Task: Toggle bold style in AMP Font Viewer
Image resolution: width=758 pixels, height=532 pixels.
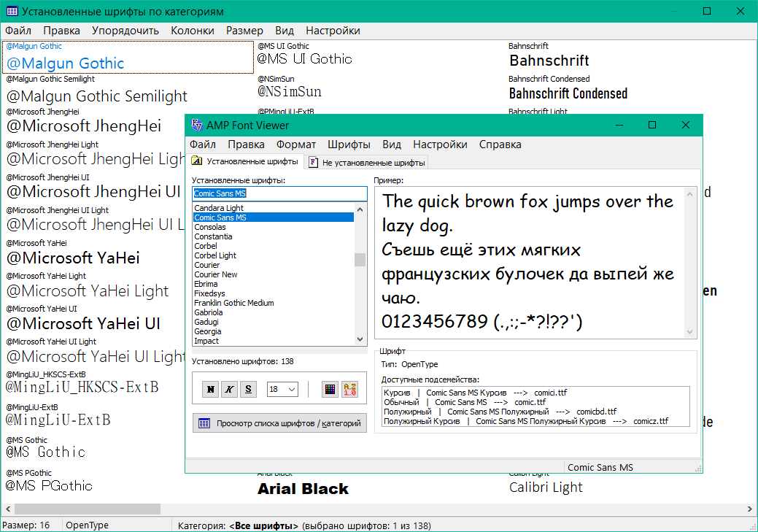Action: pos(211,389)
